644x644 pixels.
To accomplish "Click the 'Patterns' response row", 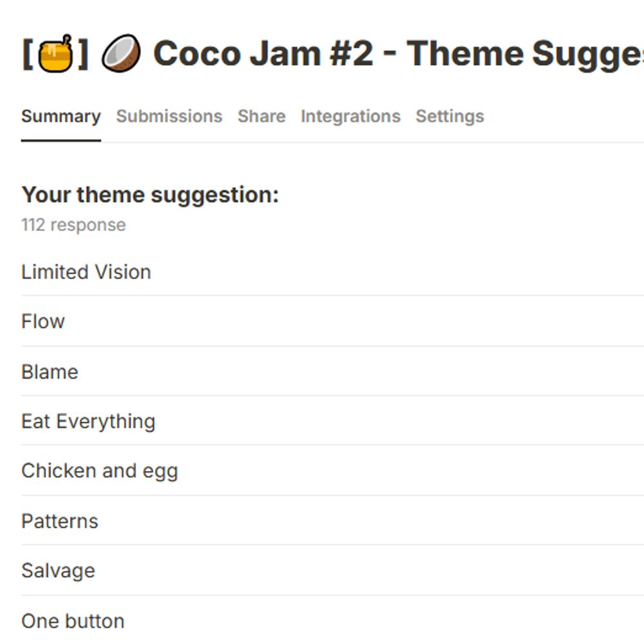I will pos(333,521).
